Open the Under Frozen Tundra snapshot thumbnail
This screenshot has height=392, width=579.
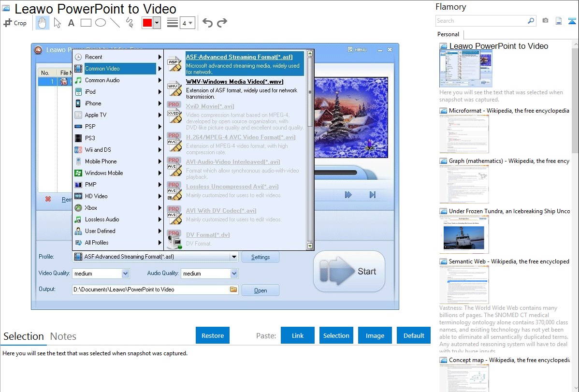click(x=464, y=234)
